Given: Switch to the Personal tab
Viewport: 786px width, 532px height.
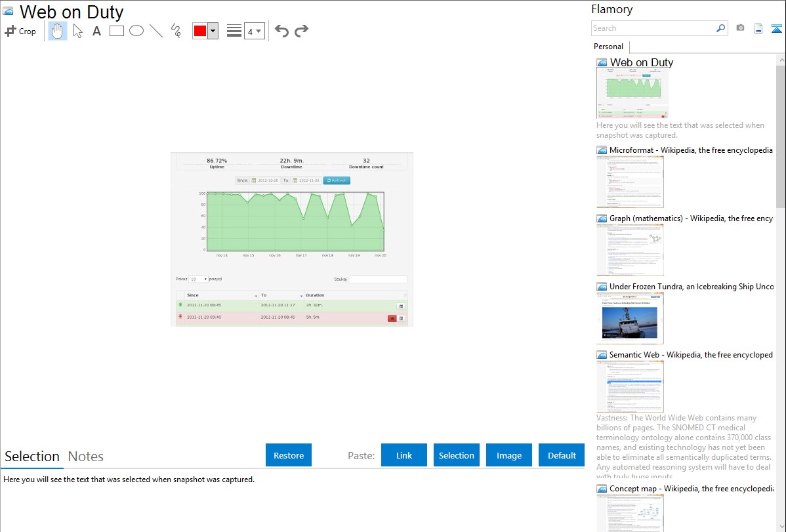Looking at the screenshot, I should point(609,47).
